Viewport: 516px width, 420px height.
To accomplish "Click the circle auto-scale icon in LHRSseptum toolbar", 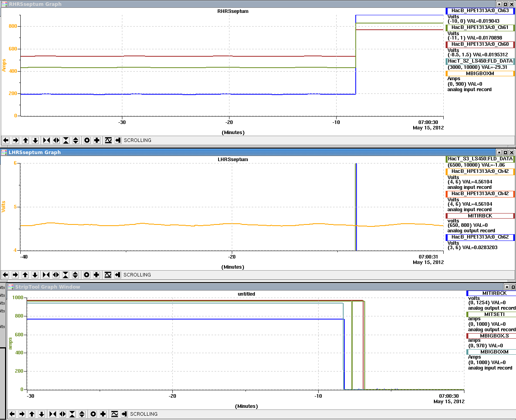I will (x=87, y=275).
